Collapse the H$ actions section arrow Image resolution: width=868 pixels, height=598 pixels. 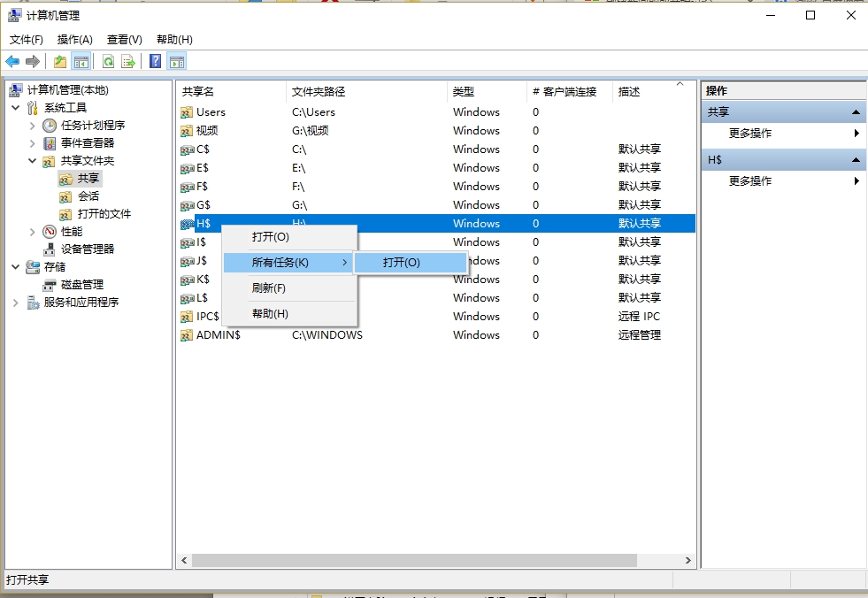click(856, 159)
